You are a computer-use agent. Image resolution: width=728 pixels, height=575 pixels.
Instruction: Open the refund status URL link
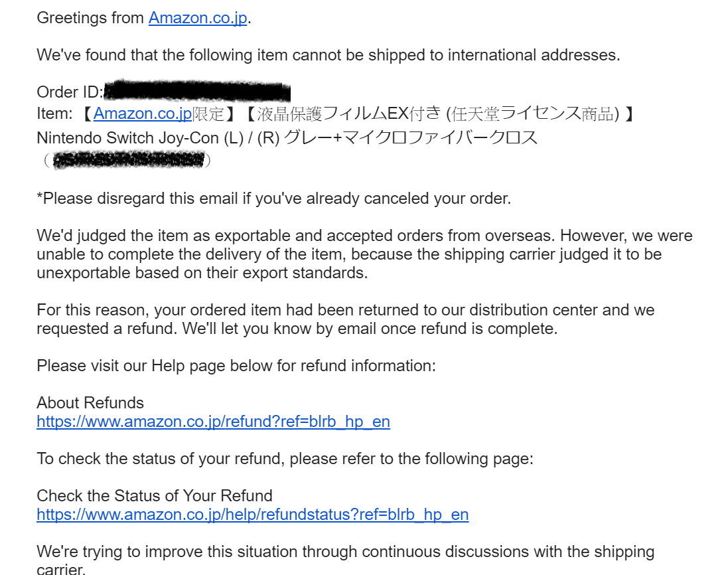(x=252, y=515)
